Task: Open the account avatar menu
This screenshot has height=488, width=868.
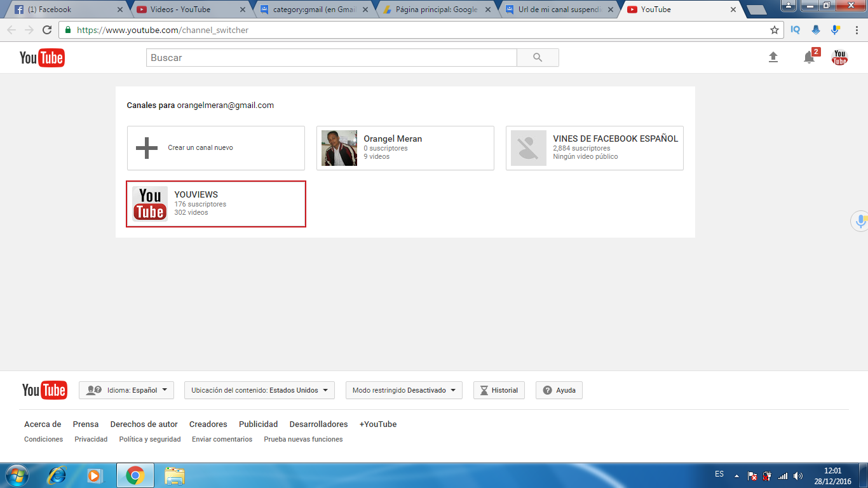Action: (x=840, y=57)
